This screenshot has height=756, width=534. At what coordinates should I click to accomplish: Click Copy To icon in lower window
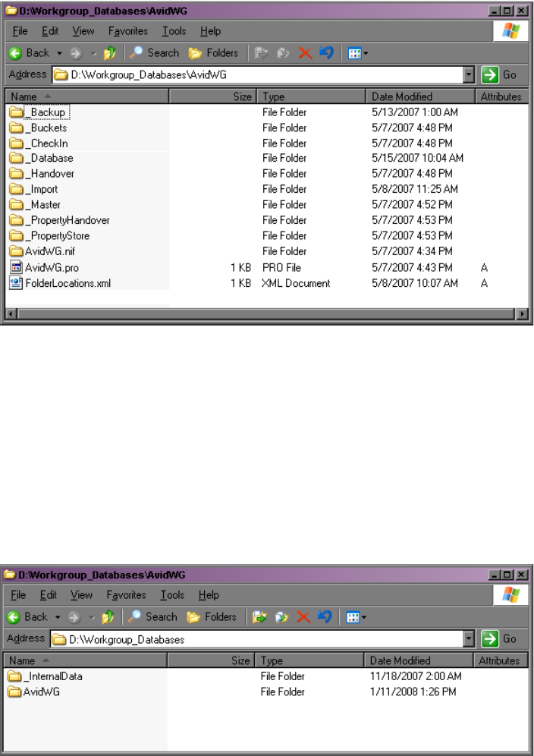point(281,616)
